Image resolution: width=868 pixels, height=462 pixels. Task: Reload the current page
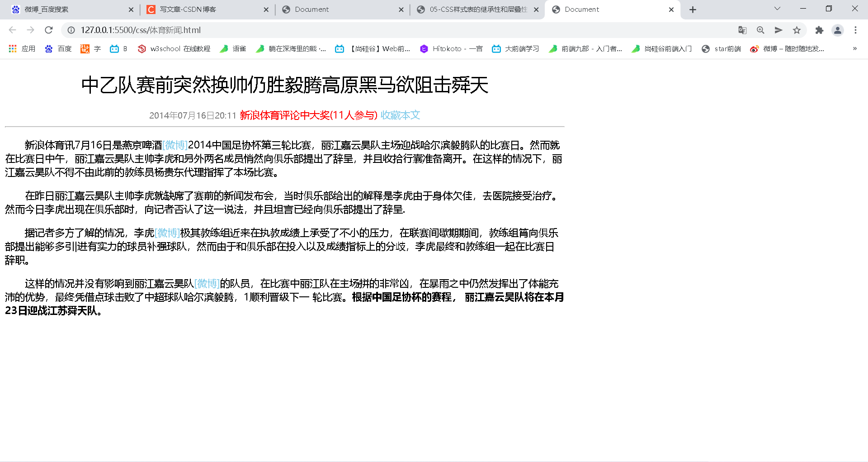(49, 30)
